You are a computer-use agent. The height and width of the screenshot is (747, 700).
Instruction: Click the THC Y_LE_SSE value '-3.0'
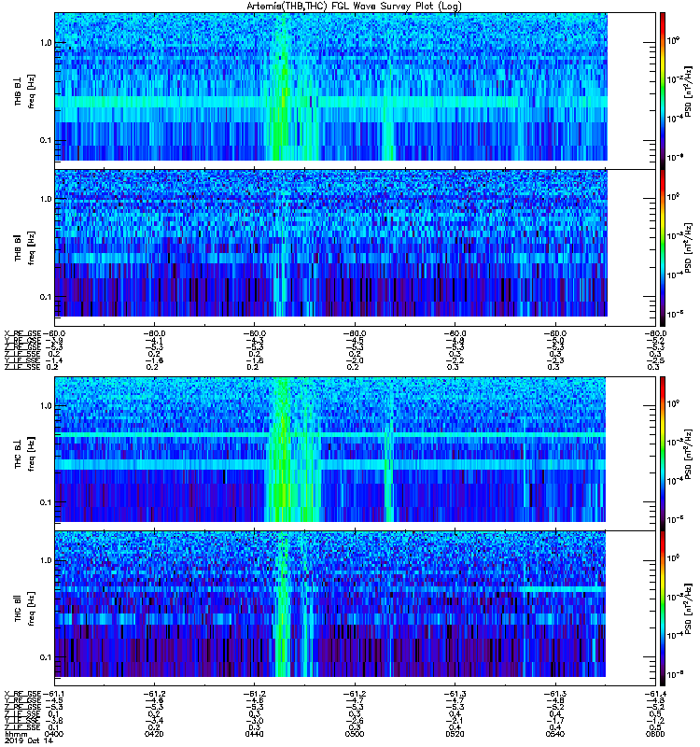click(x=254, y=721)
